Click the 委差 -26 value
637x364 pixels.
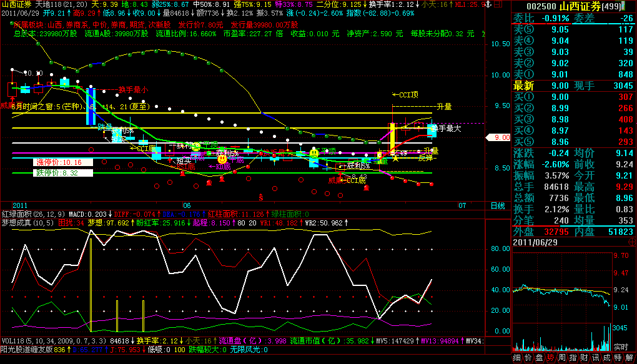click(626, 18)
